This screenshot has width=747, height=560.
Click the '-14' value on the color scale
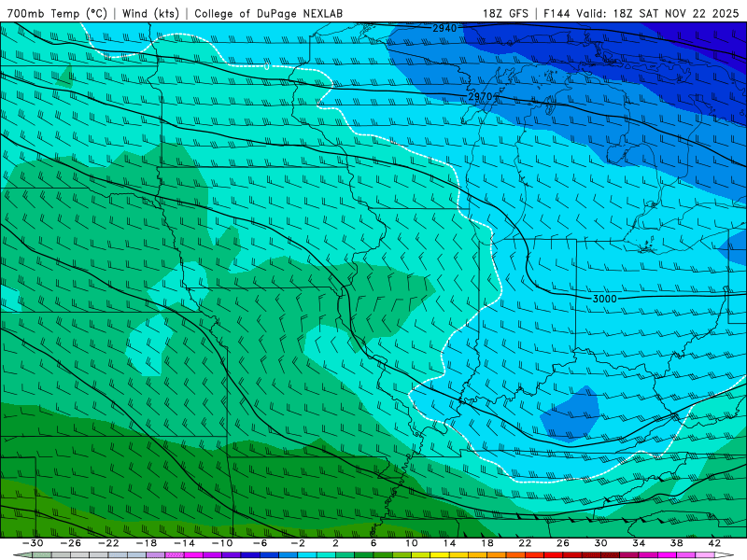(x=184, y=543)
